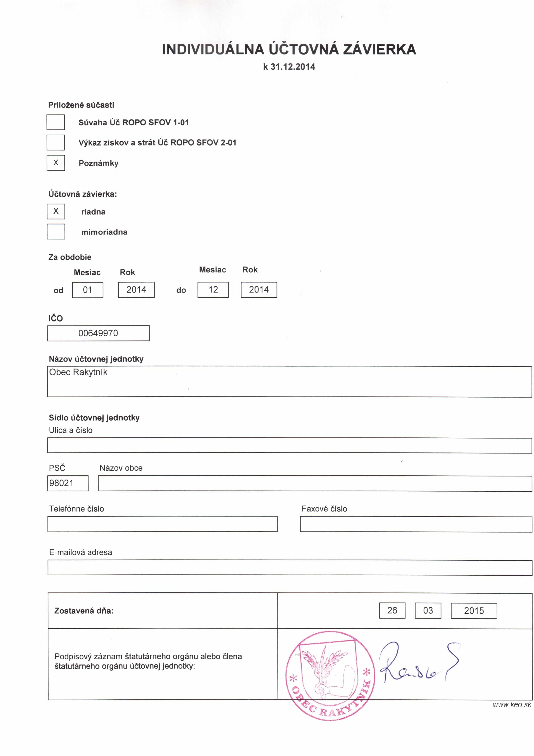
Task: Click the 'od' Mesiac field with 01
Action: (88, 290)
